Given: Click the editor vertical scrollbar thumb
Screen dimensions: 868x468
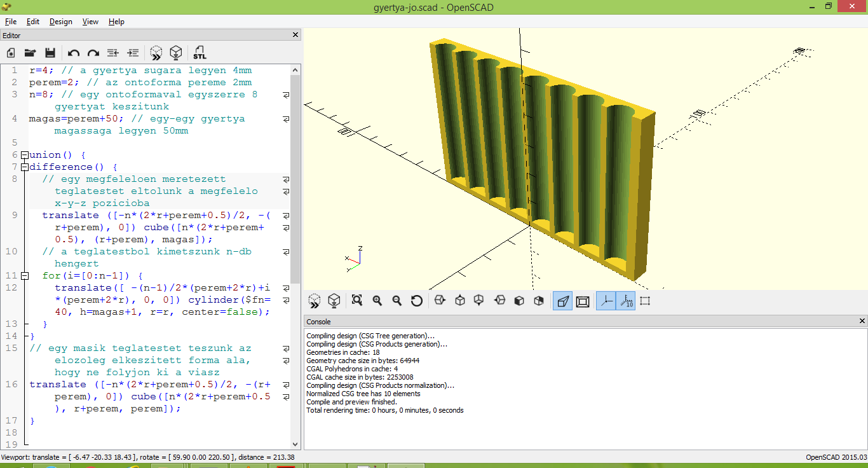Looking at the screenshot, I should pyautogui.click(x=296, y=178).
